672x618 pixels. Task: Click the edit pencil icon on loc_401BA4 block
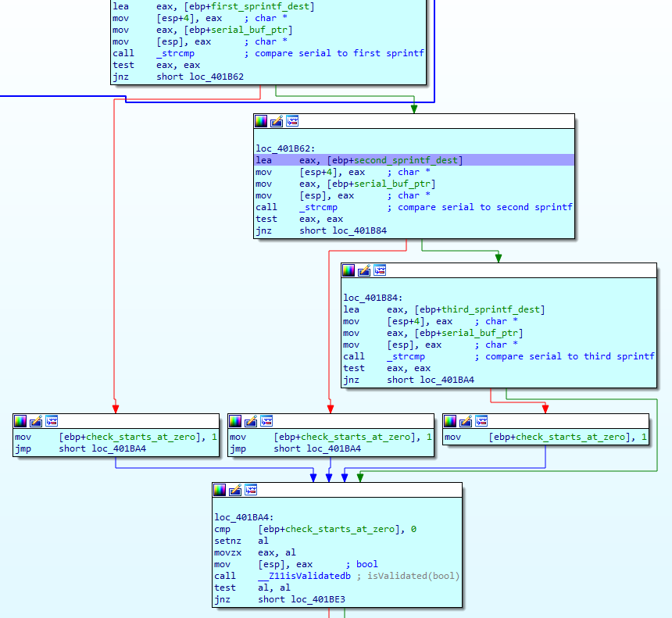pyautogui.click(x=235, y=490)
